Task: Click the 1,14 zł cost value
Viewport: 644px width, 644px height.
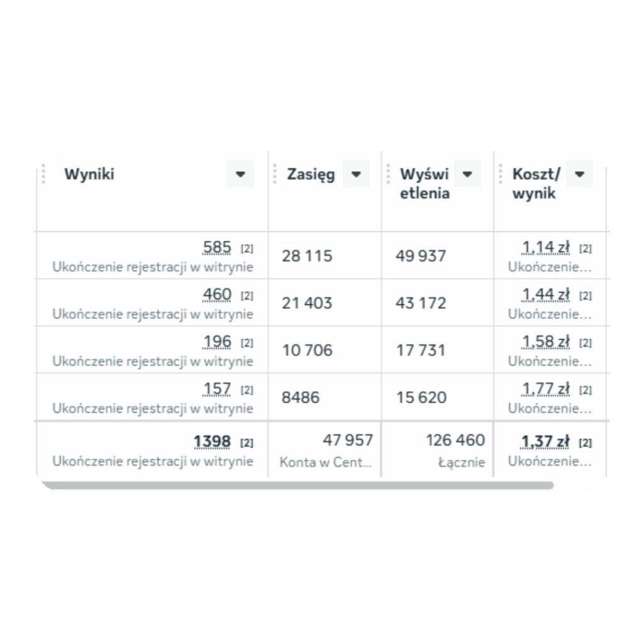Action: 545,248
